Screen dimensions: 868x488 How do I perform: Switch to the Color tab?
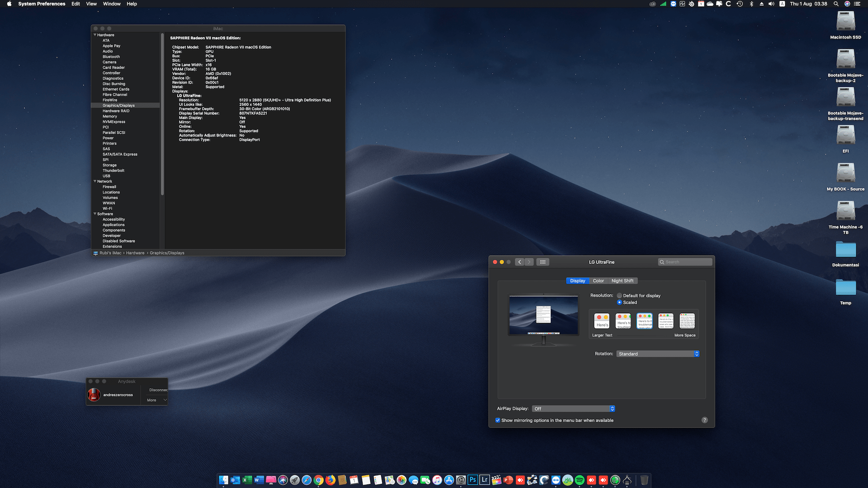598,281
